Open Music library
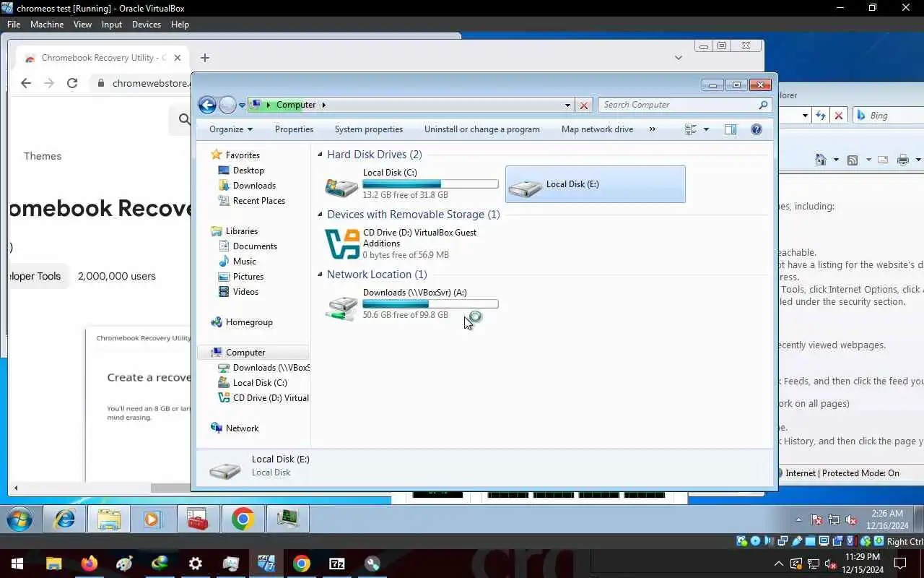924x578 pixels. coord(245,262)
